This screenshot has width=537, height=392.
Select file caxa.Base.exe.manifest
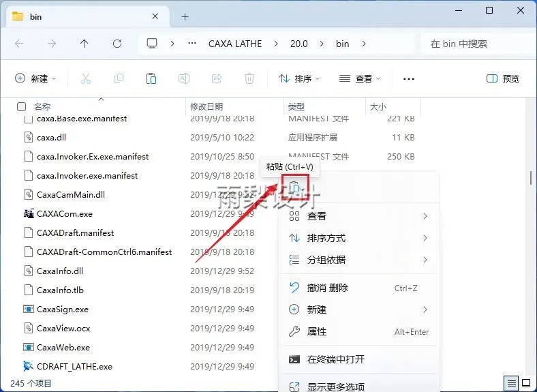point(82,119)
